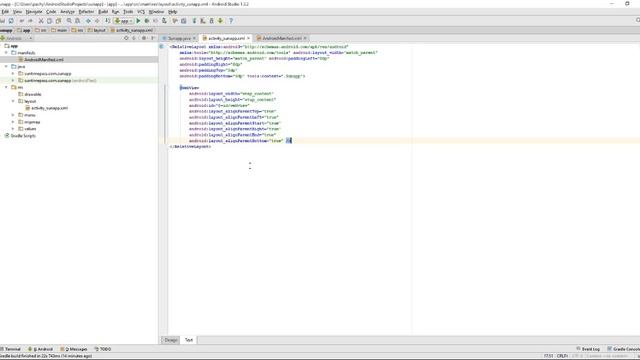Open the Edit menu
Screen dimensions: 640x360
point(5,12)
